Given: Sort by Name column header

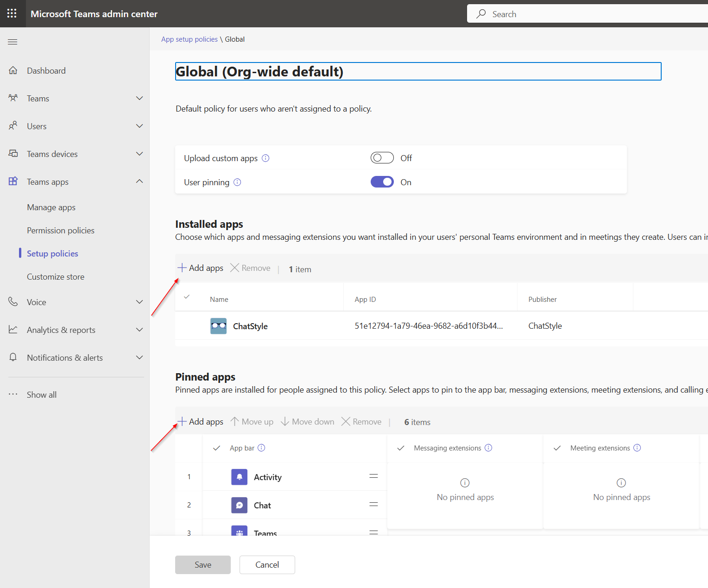Looking at the screenshot, I should [219, 300].
